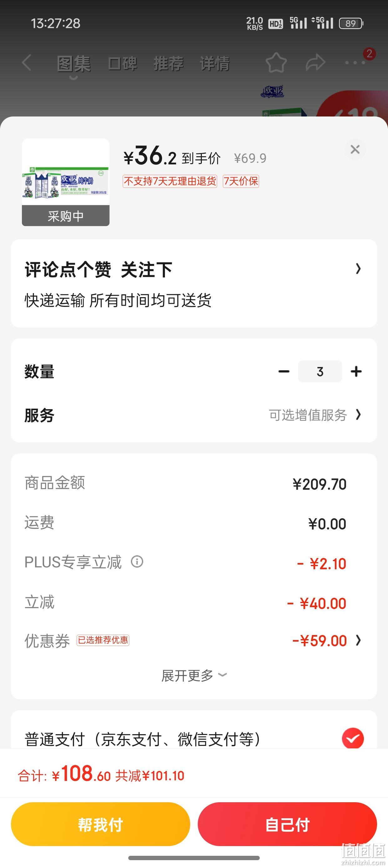Screen dimensions: 388x868
Task: Tap PLUS专享立减 info icon
Action: pos(137,562)
